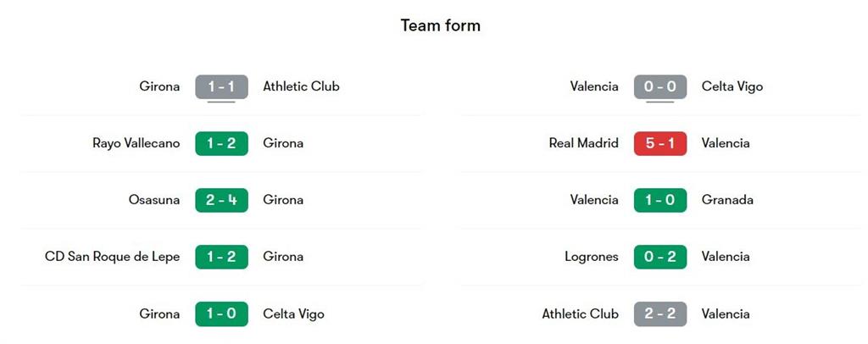The image size is (868, 344).
Task: Open the 2 - 2 Athletic Club vs Valencia score
Action: click(x=659, y=313)
